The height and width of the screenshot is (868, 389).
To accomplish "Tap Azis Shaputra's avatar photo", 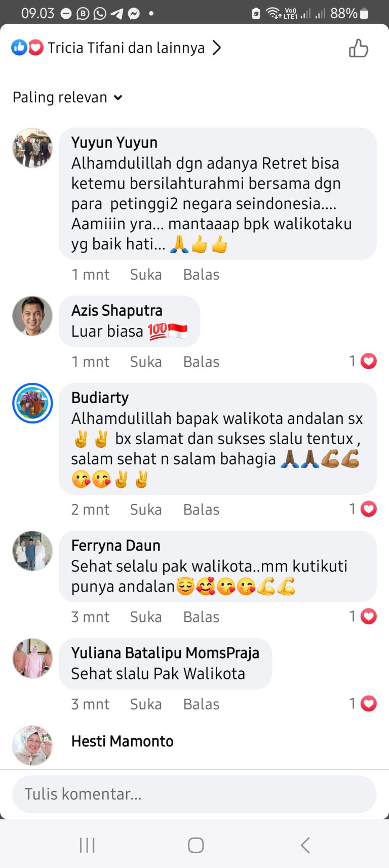I will 32,316.
